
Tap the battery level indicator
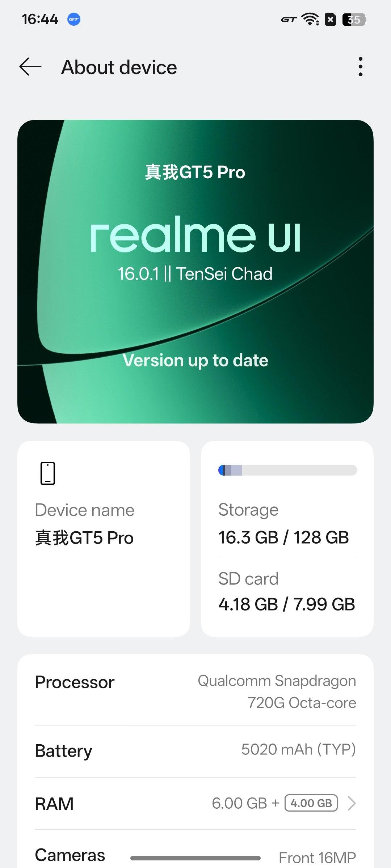coord(354,19)
